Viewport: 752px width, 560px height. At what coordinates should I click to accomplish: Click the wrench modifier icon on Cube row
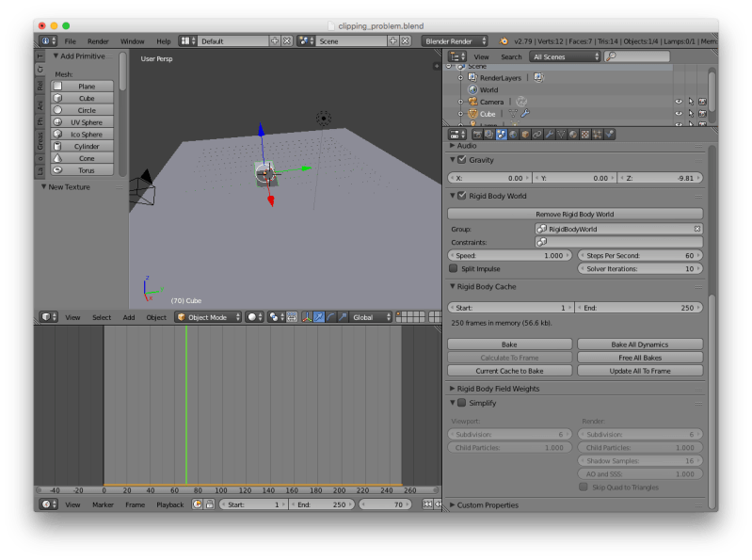click(525, 114)
